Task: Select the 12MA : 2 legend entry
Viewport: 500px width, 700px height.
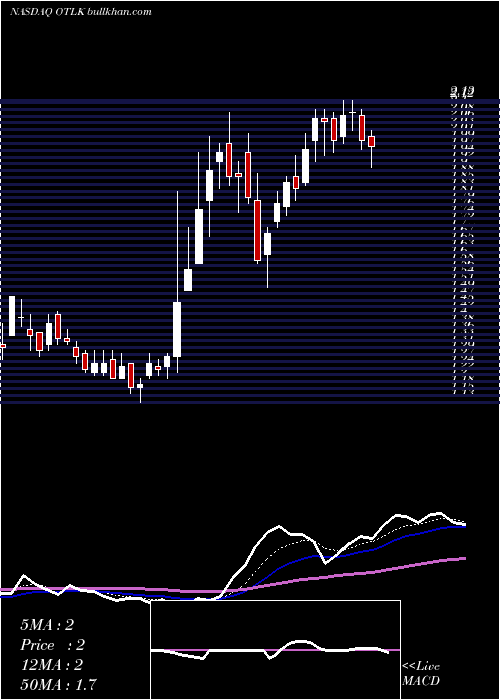Action: 52,665
